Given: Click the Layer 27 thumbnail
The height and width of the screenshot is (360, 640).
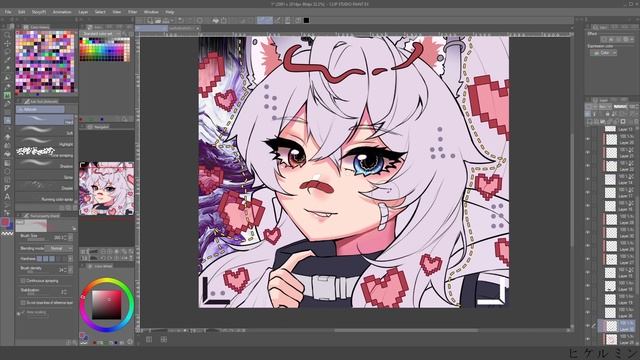Looking at the screenshot, I should [x=611, y=260].
